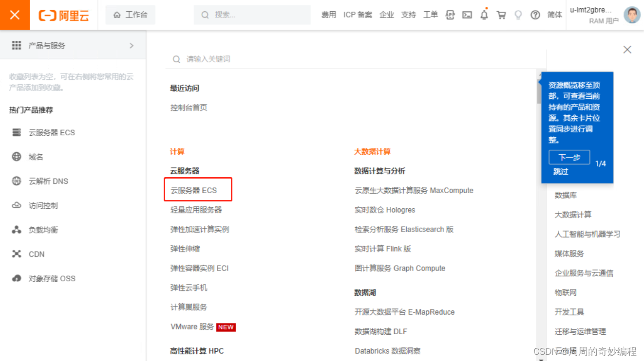Screen dimensions: 644x361
Task: Open 弹性云手机
Action: click(x=189, y=288)
